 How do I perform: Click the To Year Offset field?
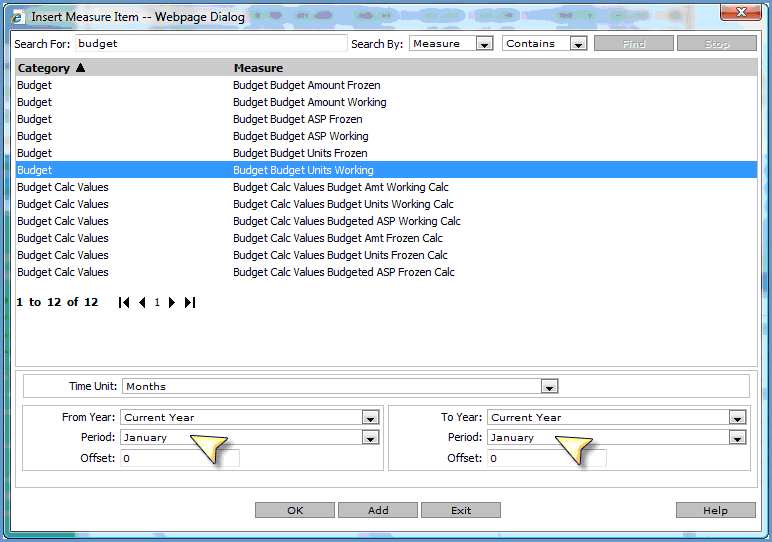546,458
